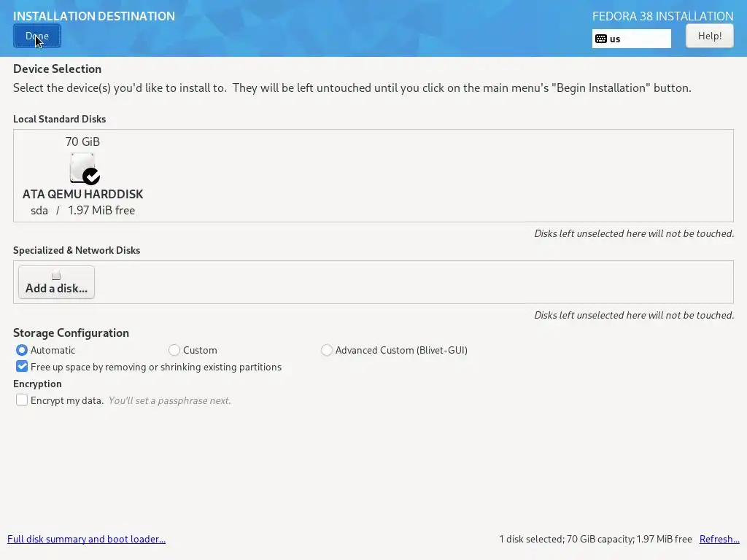Click the ATA QEMU HARDDISK name text
The image size is (747, 560).
(x=83, y=194)
